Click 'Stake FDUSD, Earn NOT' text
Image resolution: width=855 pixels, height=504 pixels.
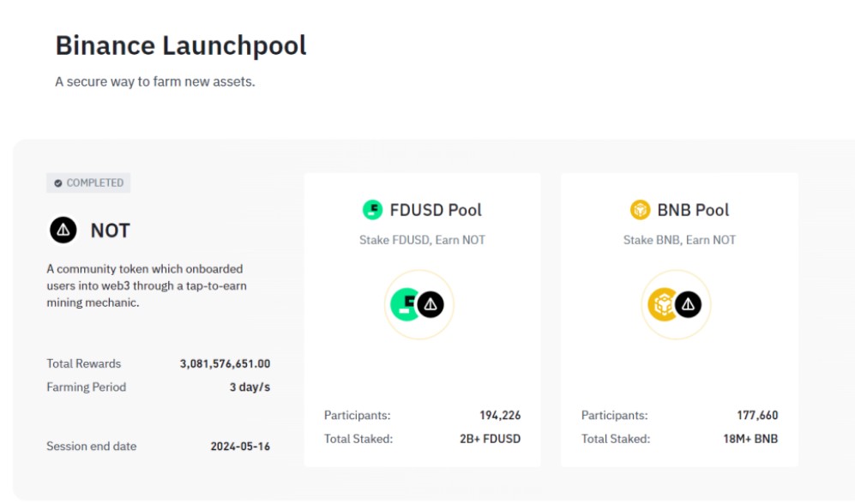422,240
